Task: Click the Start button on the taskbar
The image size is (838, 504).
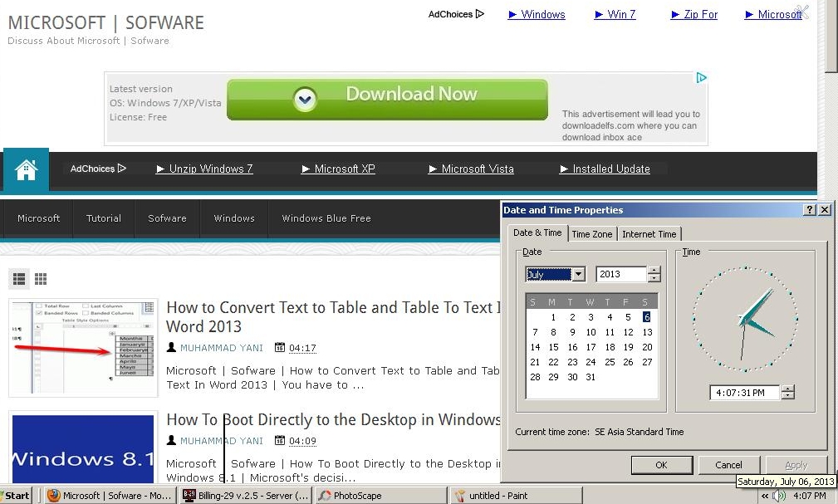Action: point(17,495)
